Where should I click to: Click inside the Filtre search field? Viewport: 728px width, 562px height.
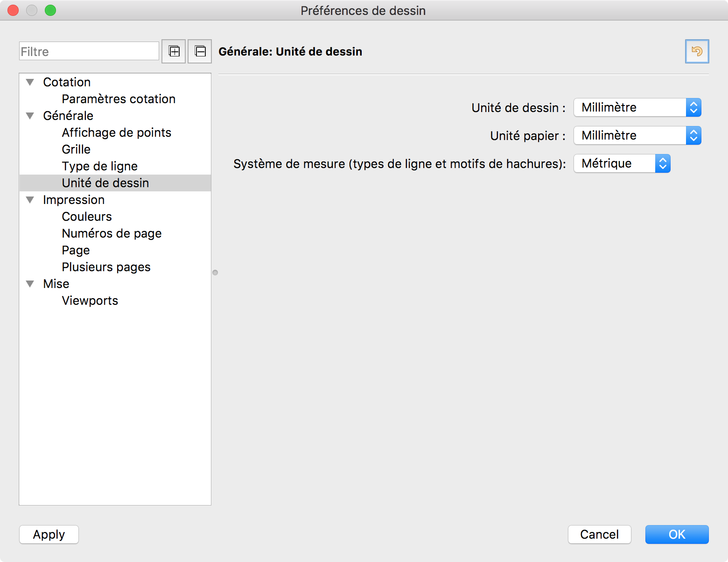point(89,51)
